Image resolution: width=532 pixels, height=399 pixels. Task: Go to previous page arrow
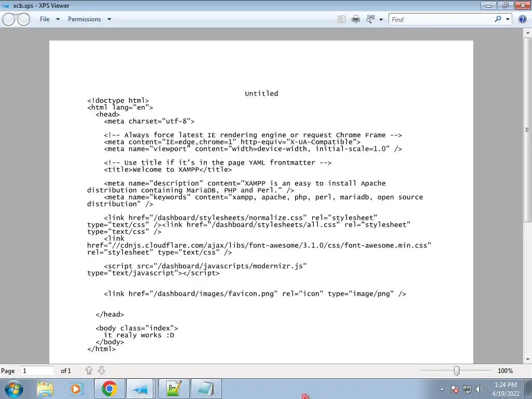[89, 370]
